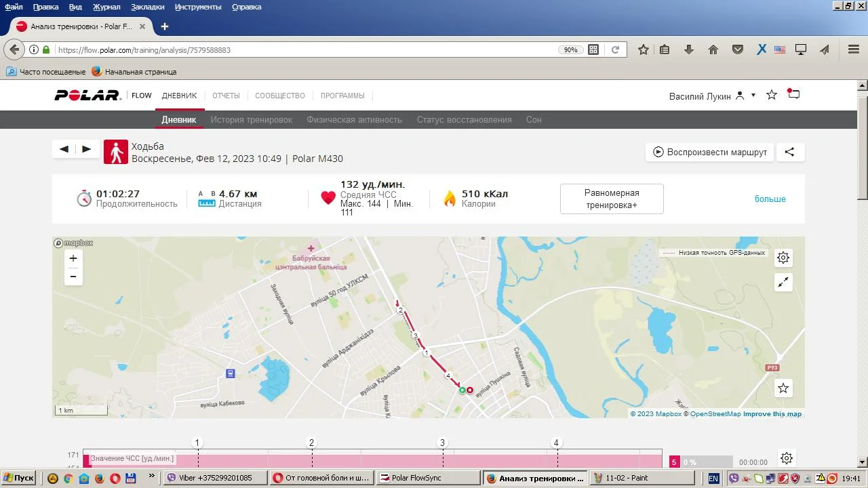
Task: Zoom in the map with plus button
Action: pyautogui.click(x=73, y=258)
